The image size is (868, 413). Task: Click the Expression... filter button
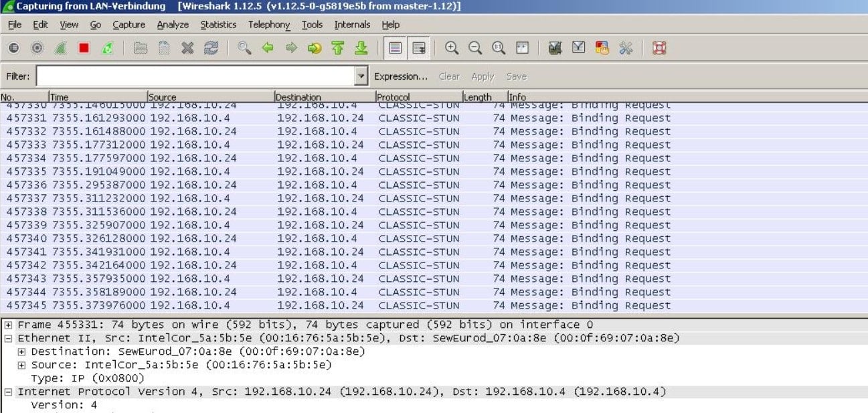(400, 76)
